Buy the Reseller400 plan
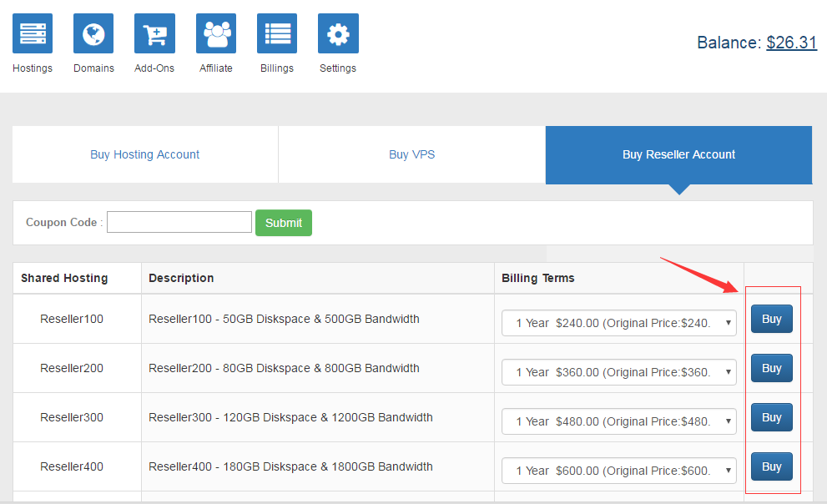 point(771,466)
